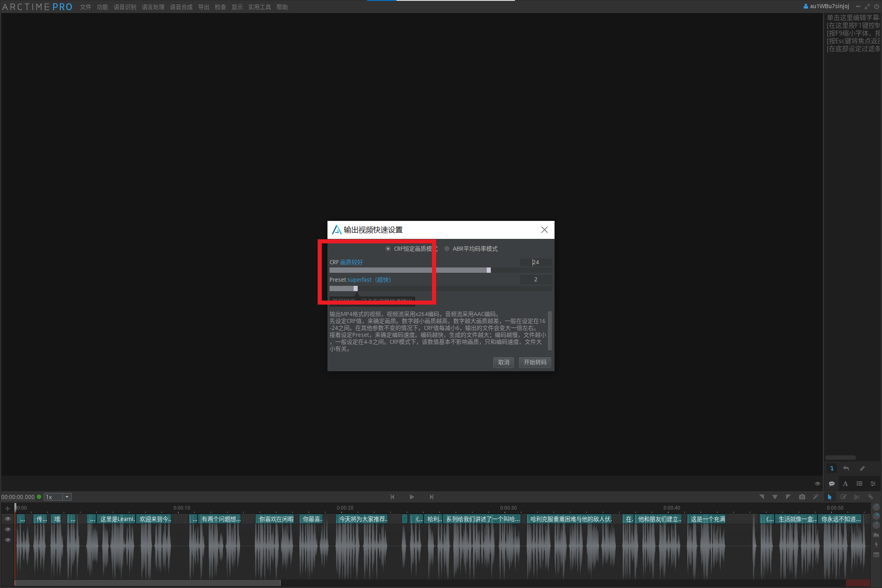Image resolution: width=882 pixels, height=588 pixels.
Task: Select the link chain tool icon
Action: click(x=871, y=497)
